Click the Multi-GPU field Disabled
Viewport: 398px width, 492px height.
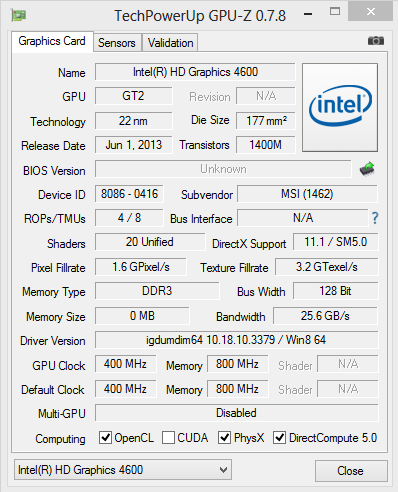click(x=237, y=413)
